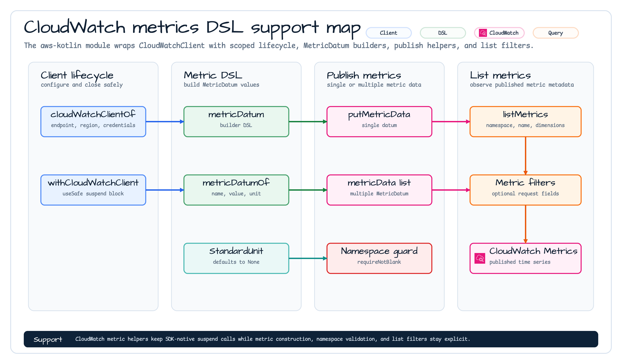
Task: Select the Metric filters node
Action: click(526, 190)
